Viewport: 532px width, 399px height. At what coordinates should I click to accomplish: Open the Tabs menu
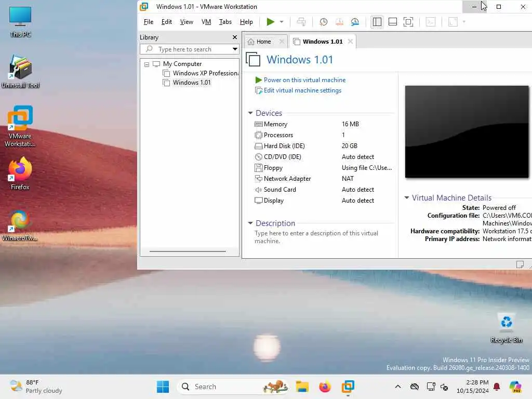click(225, 22)
